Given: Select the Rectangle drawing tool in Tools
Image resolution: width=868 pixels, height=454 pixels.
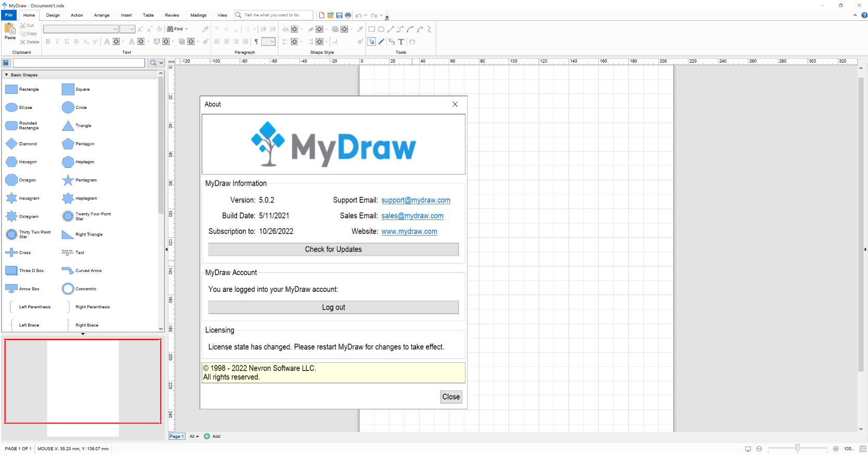Looking at the screenshot, I should pos(372,29).
